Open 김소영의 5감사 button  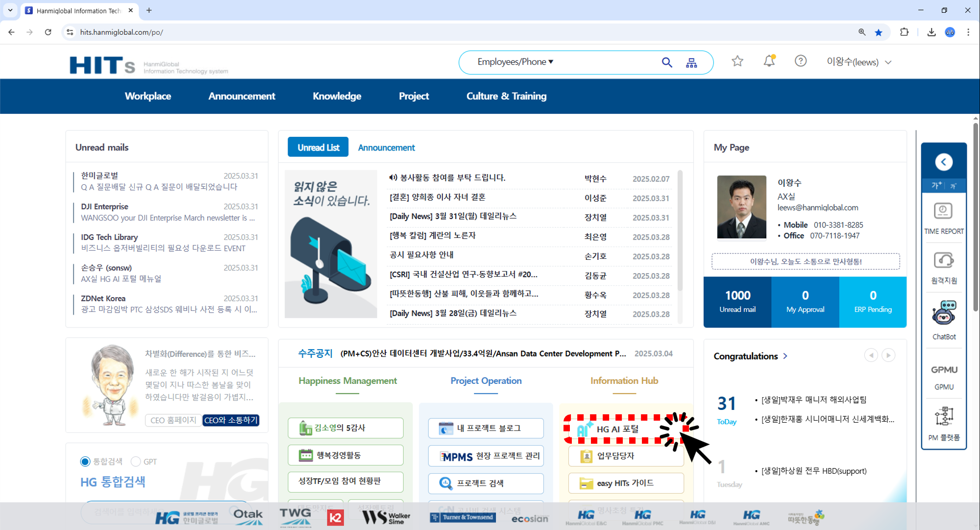345,428
